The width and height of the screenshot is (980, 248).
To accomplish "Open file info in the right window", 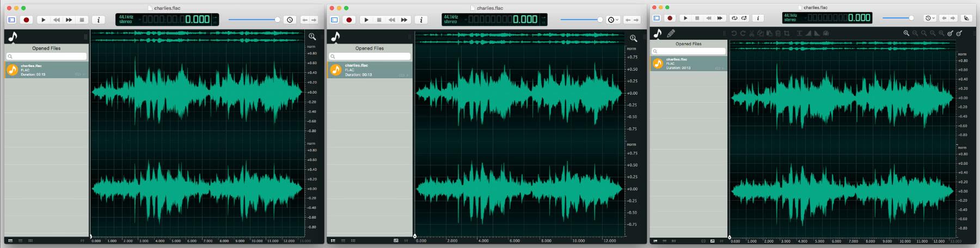I will point(758,18).
